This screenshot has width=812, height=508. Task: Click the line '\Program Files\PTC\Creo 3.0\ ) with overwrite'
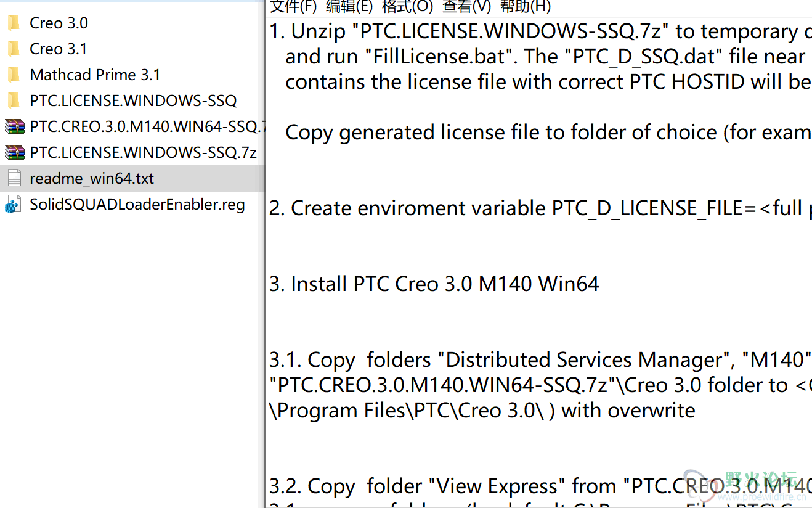[482, 411]
